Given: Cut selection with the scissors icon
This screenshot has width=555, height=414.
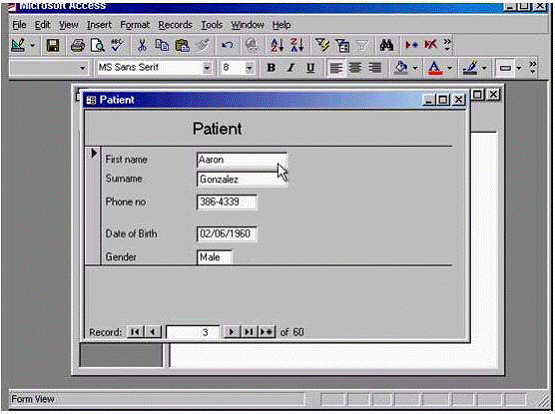Looking at the screenshot, I should [x=142, y=46].
